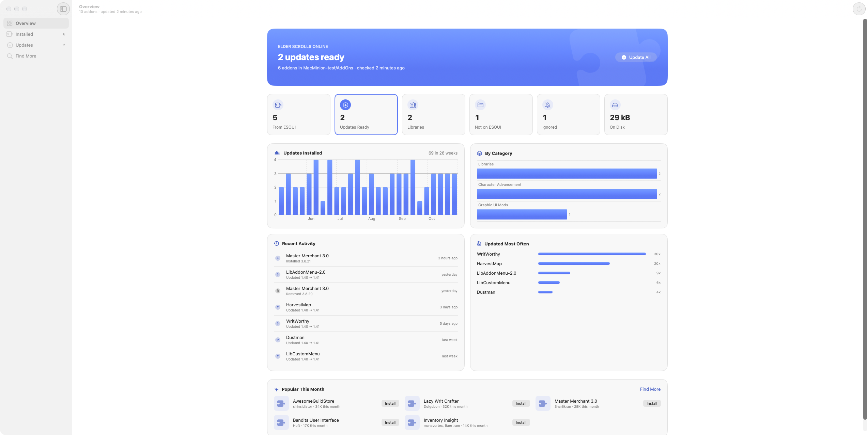Install Bandits User Interface addon
This screenshot has width=868, height=435.
click(390, 422)
